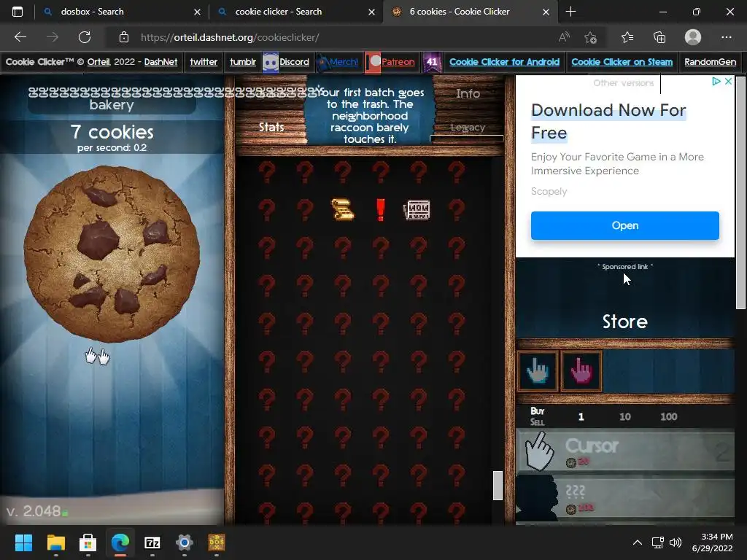Open File Explorer from taskbar
747x560 pixels.
56,542
